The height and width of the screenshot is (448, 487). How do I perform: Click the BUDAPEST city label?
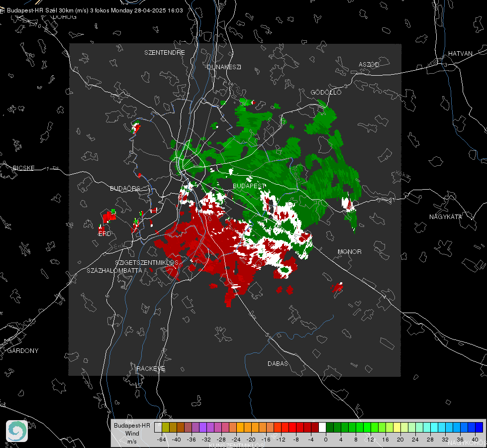[249, 186]
